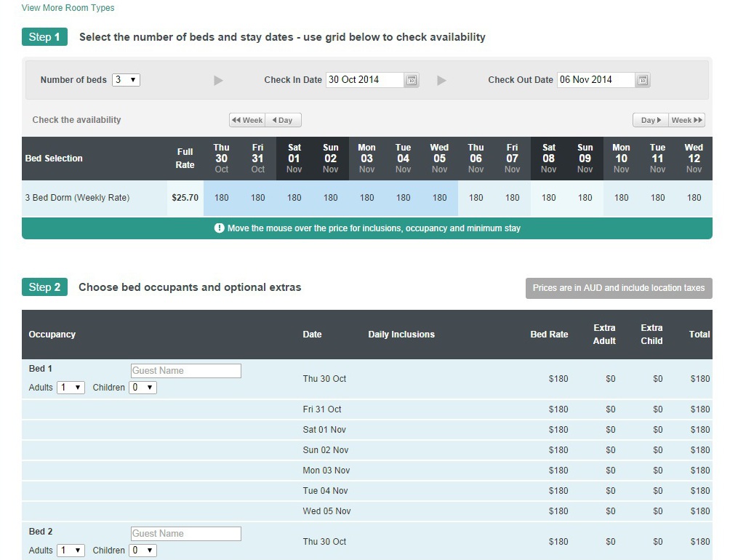Click the Bed 1 label
Screen dimensions: 730x560
coord(41,369)
